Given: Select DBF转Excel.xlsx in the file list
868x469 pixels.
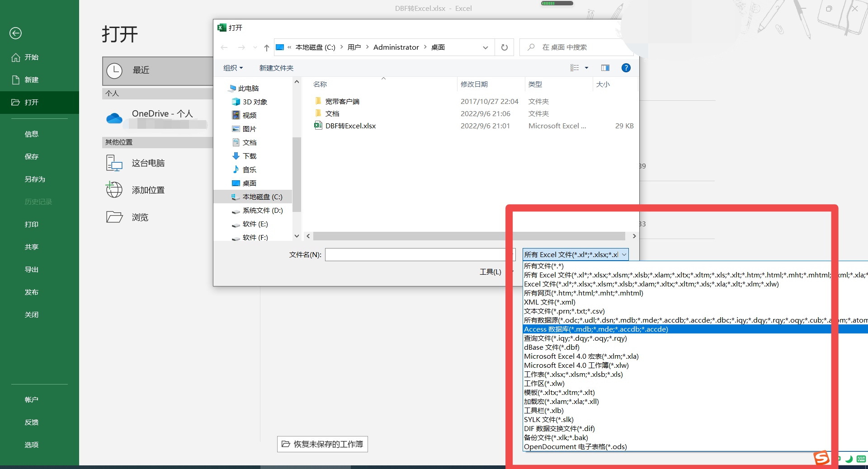Looking at the screenshot, I should point(349,126).
